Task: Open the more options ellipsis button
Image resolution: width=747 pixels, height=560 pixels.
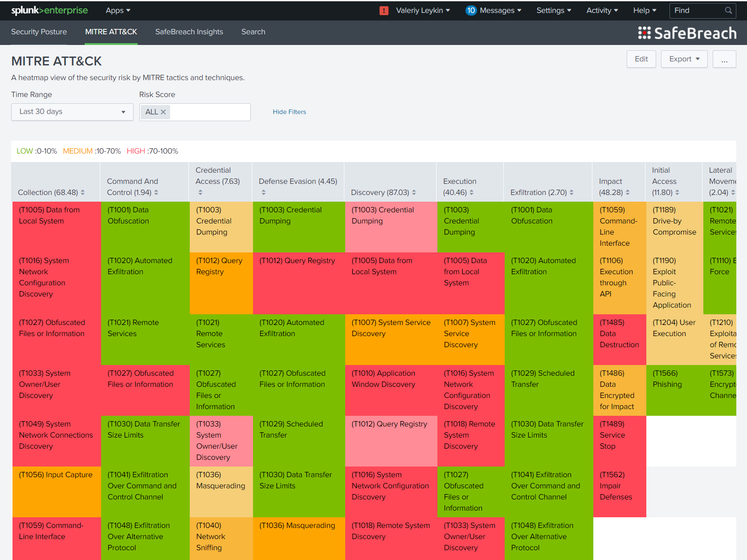Action: pos(724,59)
